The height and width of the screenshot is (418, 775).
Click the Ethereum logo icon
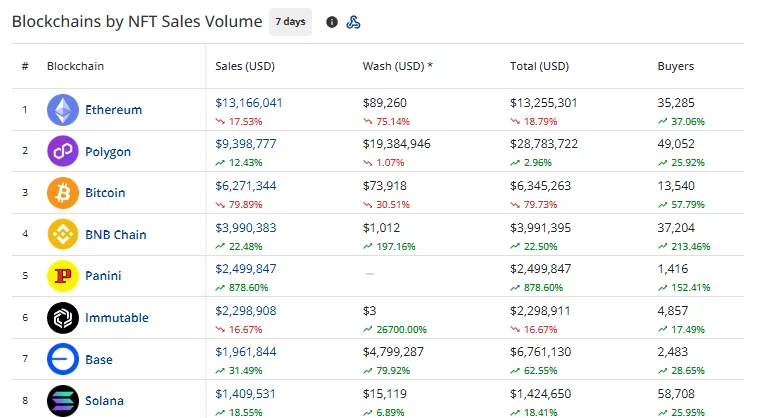click(63, 110)
